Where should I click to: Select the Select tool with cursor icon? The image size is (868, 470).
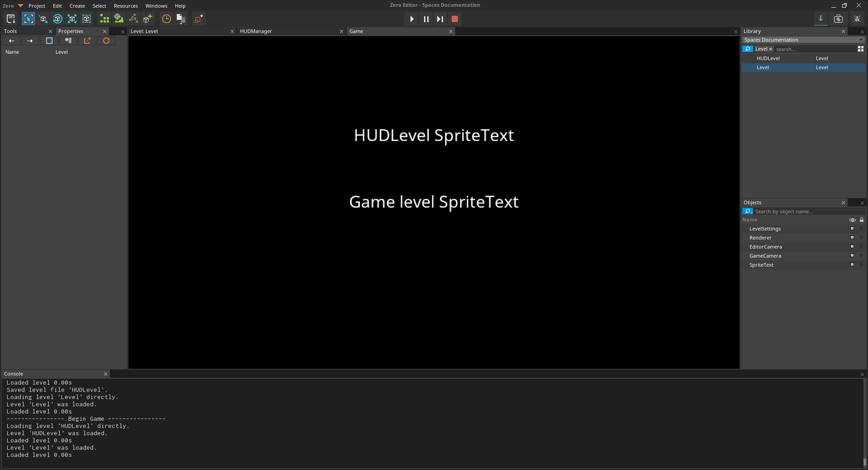pyautogui.click(x=28, y=19)
